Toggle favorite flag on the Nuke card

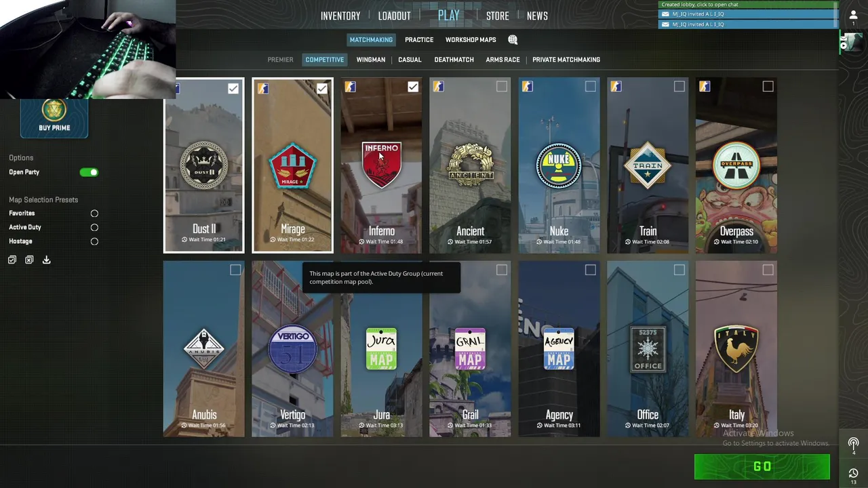click(x=528, y=87)
